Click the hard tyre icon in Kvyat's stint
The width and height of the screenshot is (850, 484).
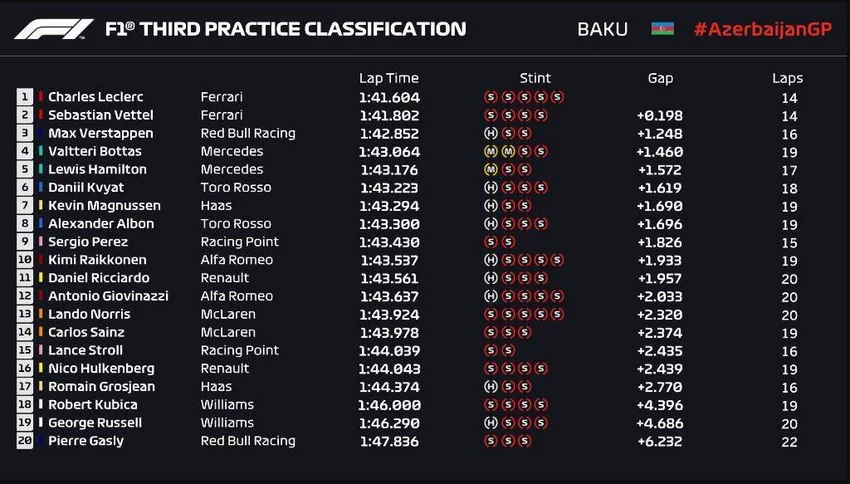490,187
